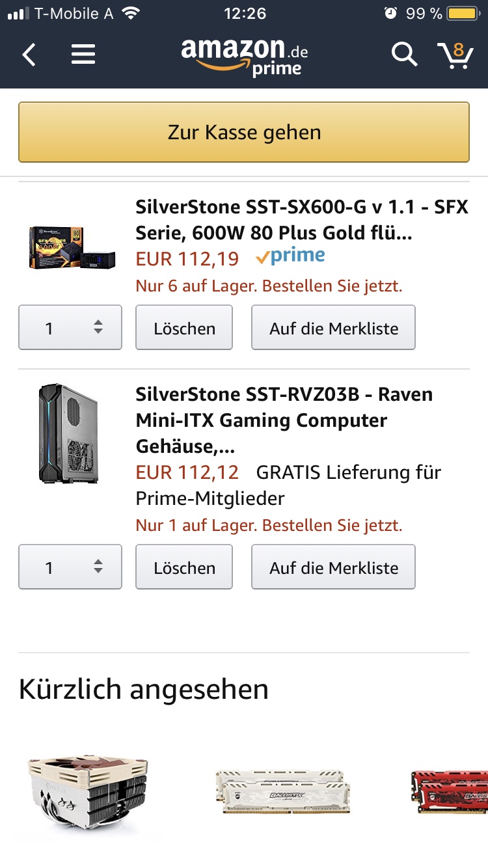The image size is (488, 868).
Task: Tap the back arrow to go back
Action: click(x=29, y=54)
